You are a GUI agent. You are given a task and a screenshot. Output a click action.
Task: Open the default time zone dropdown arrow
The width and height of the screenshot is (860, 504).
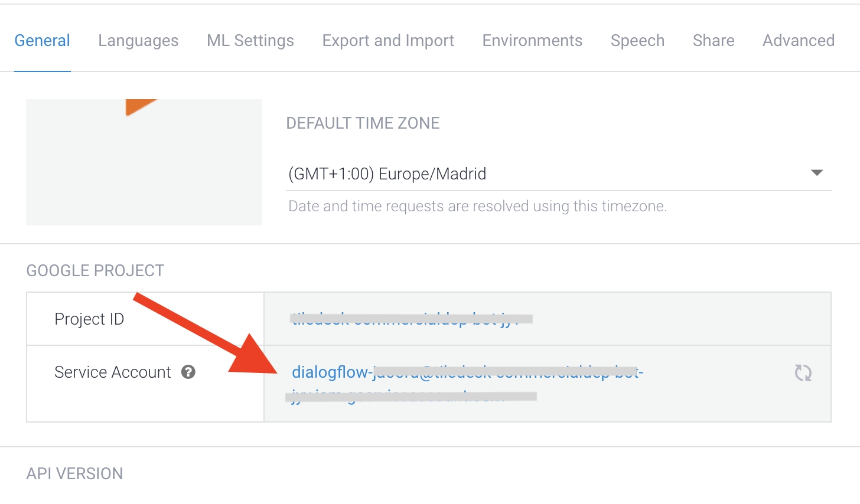coord(817,173)
